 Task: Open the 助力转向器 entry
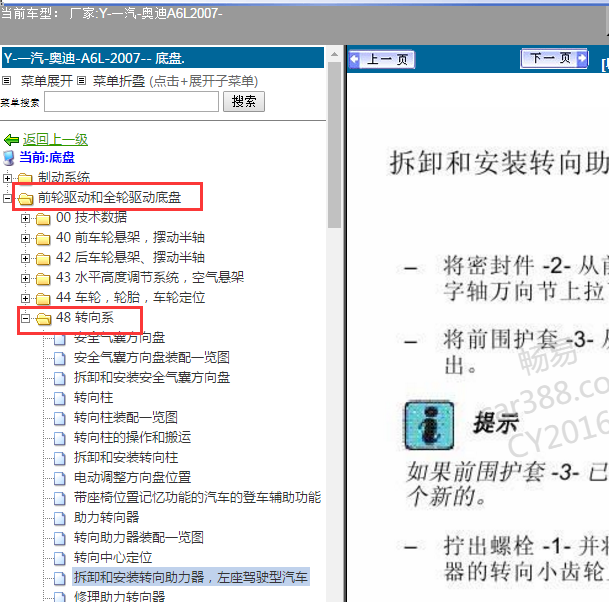click(x=106, y=518)
